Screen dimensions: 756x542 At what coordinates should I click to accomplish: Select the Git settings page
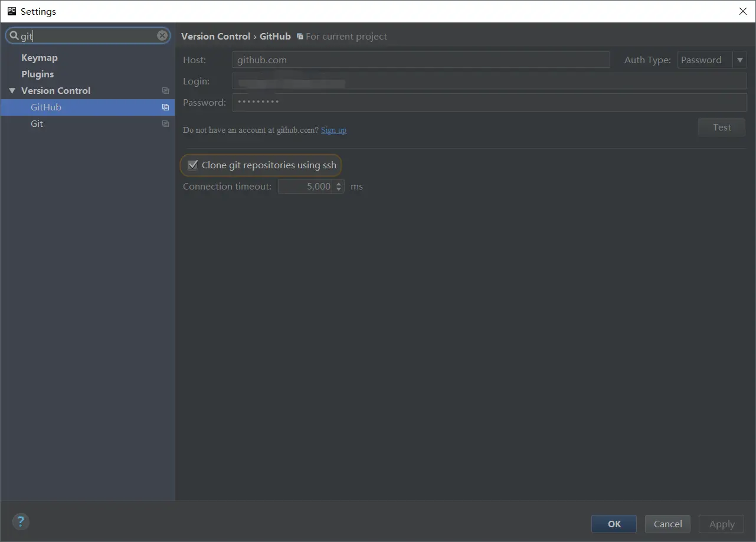[x=87, y=123]
